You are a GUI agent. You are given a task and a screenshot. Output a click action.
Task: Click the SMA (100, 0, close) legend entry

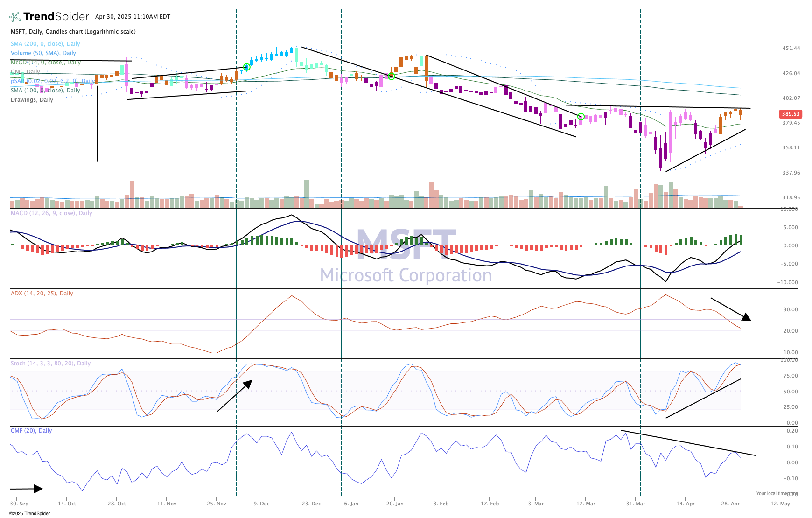[x=45, y=91]
